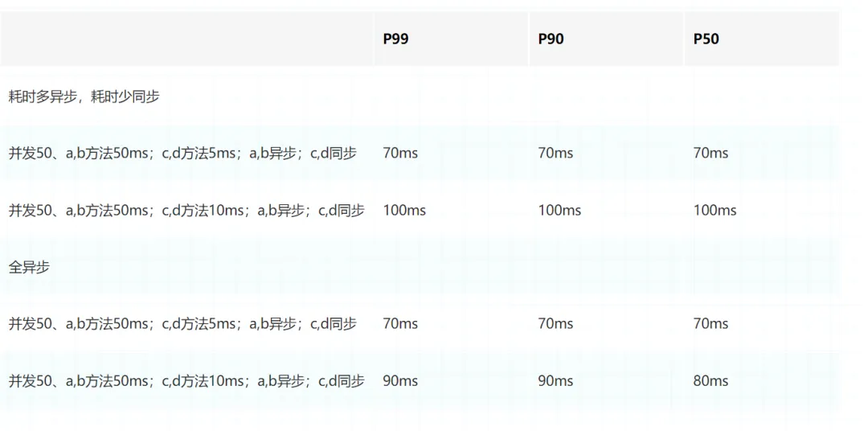868x431 pixels.
Task: Click the 100ms value under P90
Action: coord(559,211)
